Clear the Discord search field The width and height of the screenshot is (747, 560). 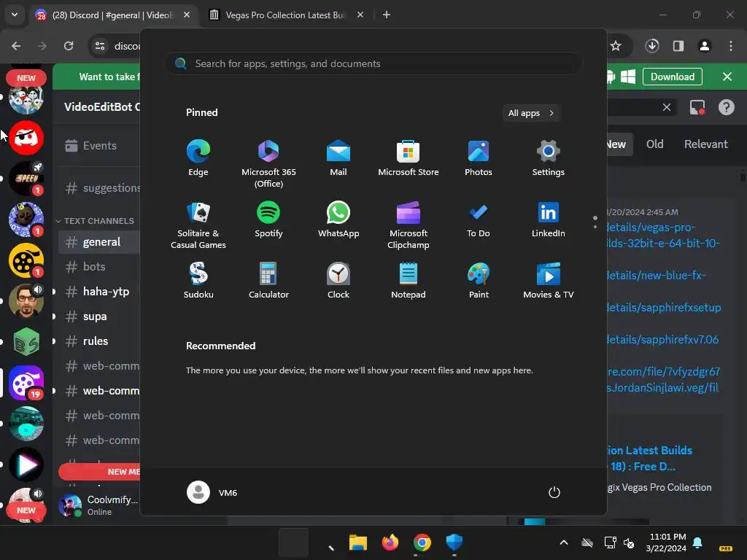pyautogui.click(x=667, y=107)
